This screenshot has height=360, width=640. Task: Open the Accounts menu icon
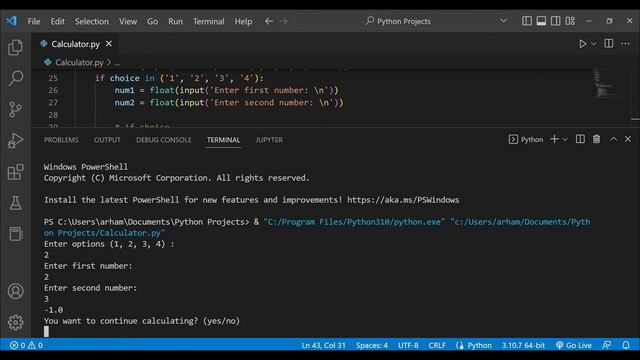pos(16,291)
